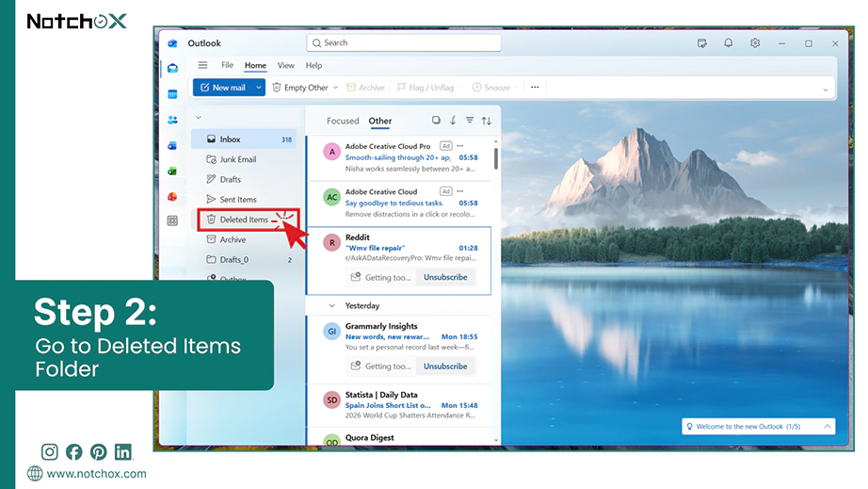Select the Home ribbon tab
Image resolution: width=868 pixels, height=489 pixels.
click(255, 65)
